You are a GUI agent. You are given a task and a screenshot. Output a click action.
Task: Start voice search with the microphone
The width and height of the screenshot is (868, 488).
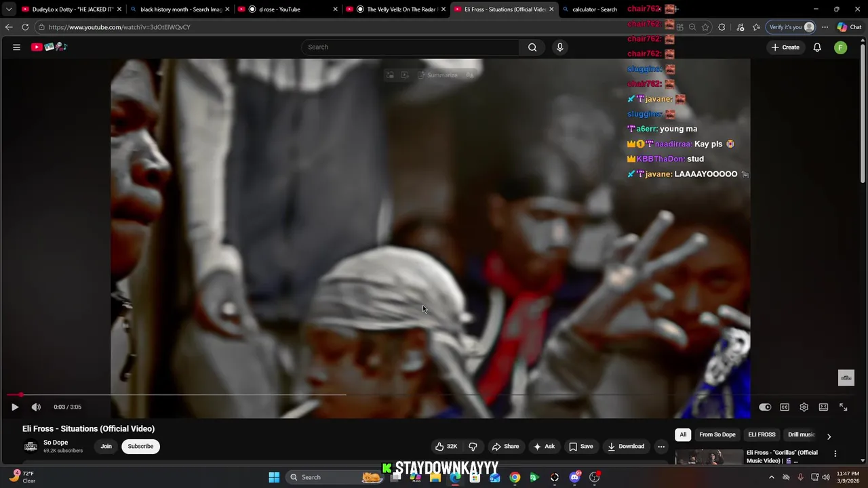pyautogui.click(x=559, y=47)
